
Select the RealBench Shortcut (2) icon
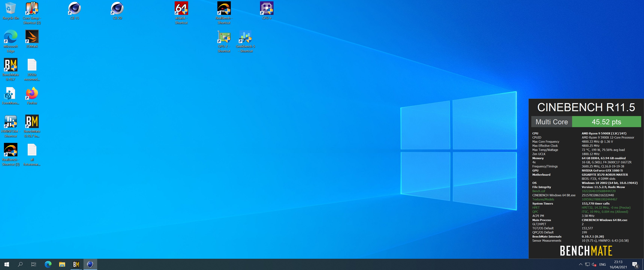[x=10, y=154]
